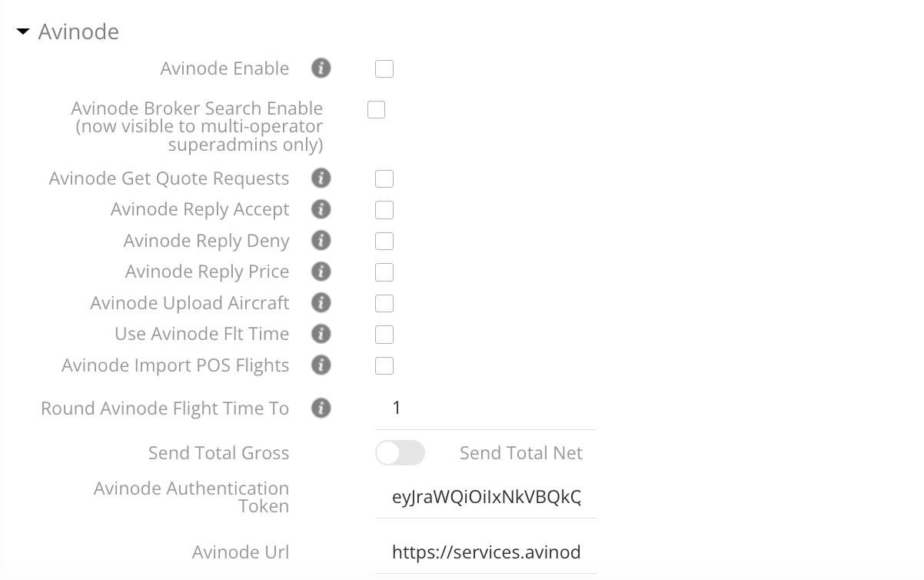View the Use Avinode Flt Time info icon

(x=321, y=334)
